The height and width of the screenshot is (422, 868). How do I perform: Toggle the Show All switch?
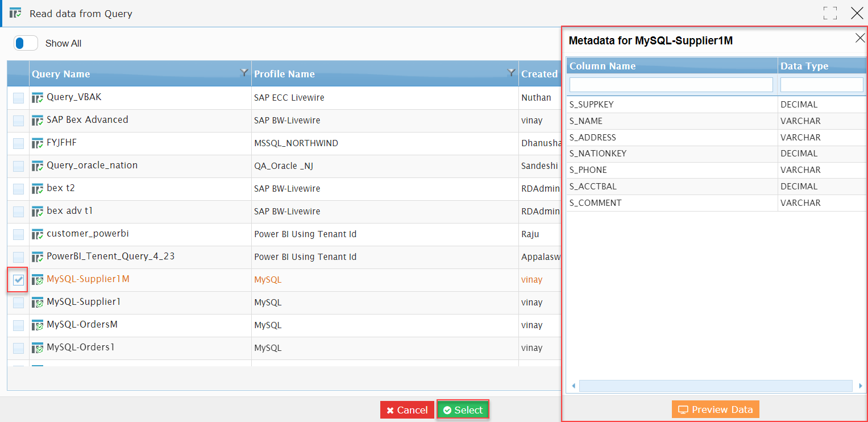coord(26,43)
